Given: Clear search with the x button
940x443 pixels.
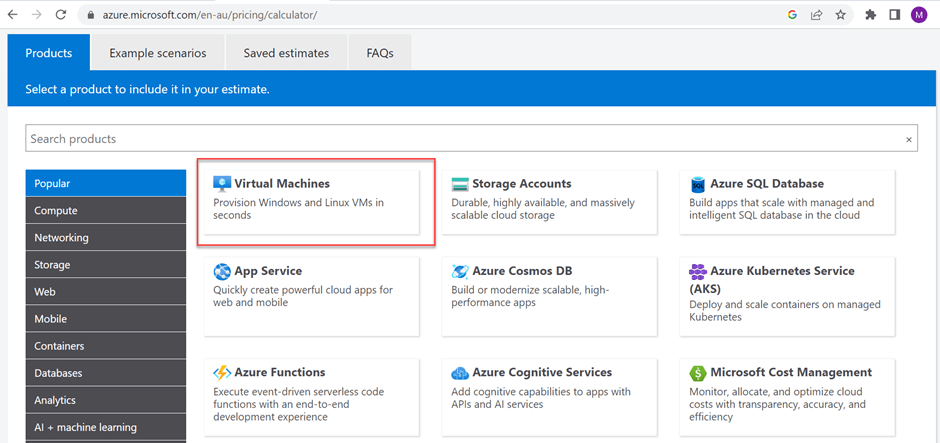Looking at the screenshot, I should (909, 140).
